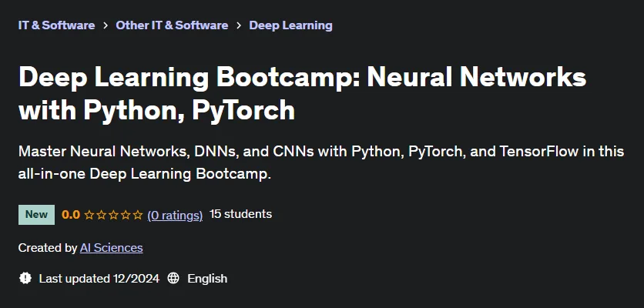Click the Last updated 12/2024 text
The height and width of the screenshot is (308, 644).
tap(99, 279)
